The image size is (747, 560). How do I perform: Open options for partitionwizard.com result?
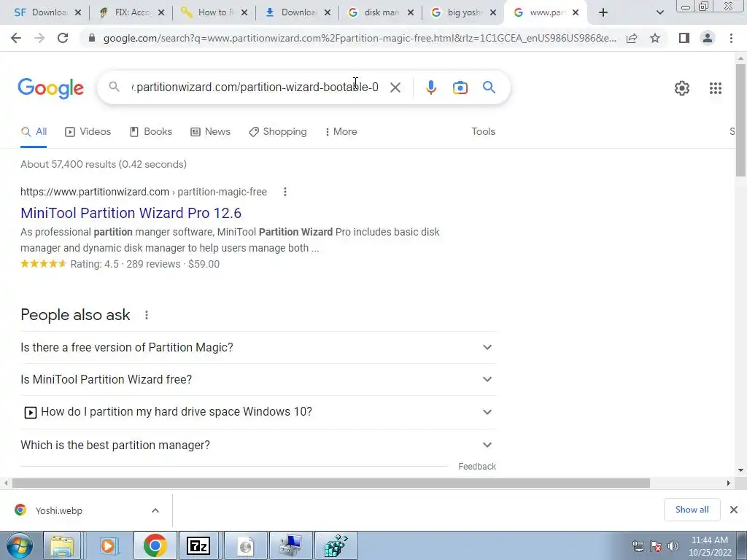285,192
